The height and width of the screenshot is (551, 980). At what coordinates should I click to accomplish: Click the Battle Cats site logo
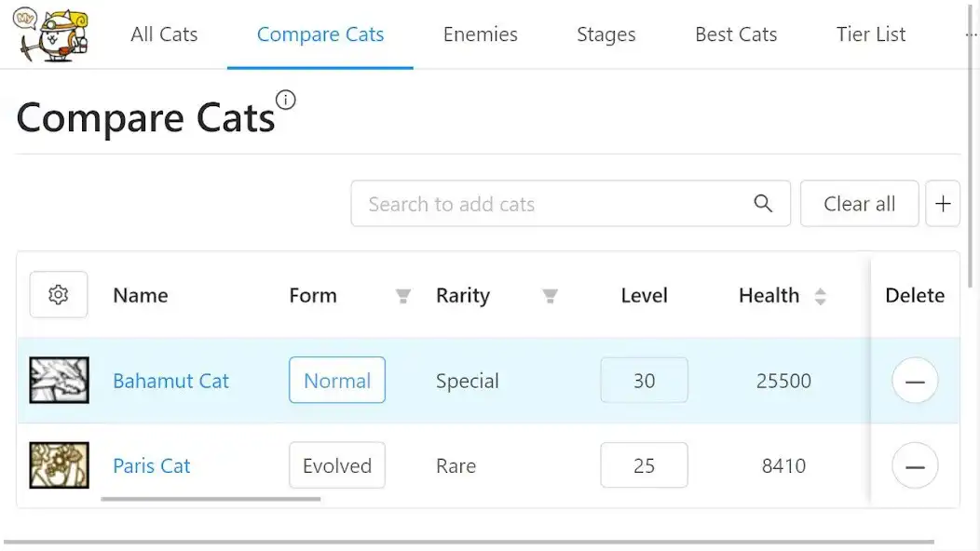[51, 34]
